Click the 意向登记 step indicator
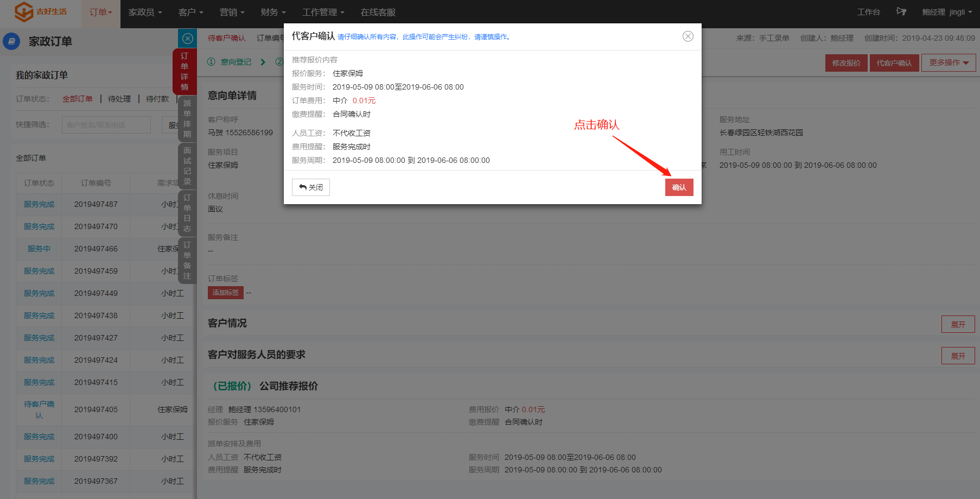The height and width of the screenshot is (499, 980). [x=230, y=62]
